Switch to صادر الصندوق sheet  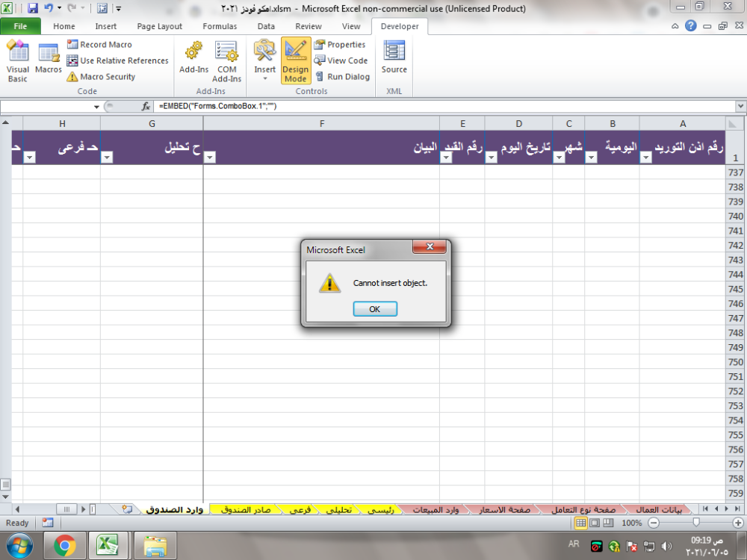click(x=246, y=509)
